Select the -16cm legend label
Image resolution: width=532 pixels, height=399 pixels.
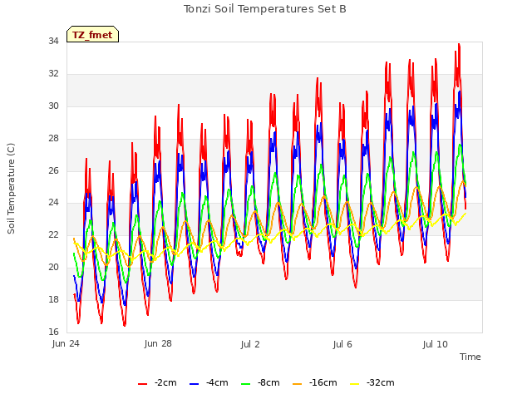pyautogui.click(x=323, y=382)
